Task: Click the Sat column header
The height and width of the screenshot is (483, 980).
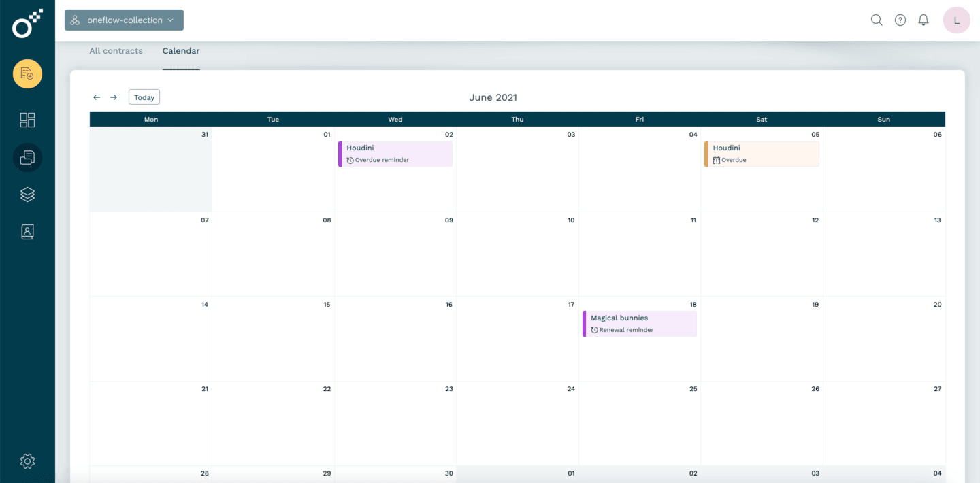Action: (x=762, y=120)
